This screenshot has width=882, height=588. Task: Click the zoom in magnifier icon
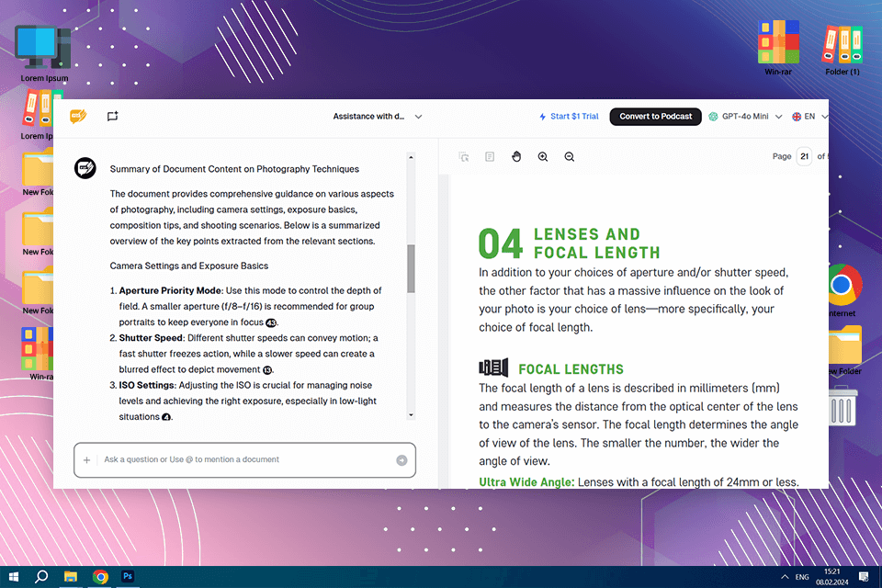(x=543, y=157)
